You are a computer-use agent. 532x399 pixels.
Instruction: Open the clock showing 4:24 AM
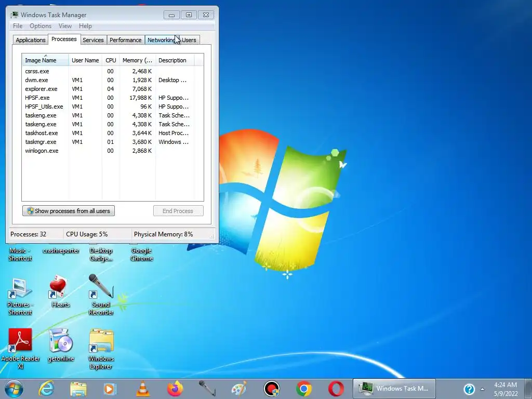[506, 389]
